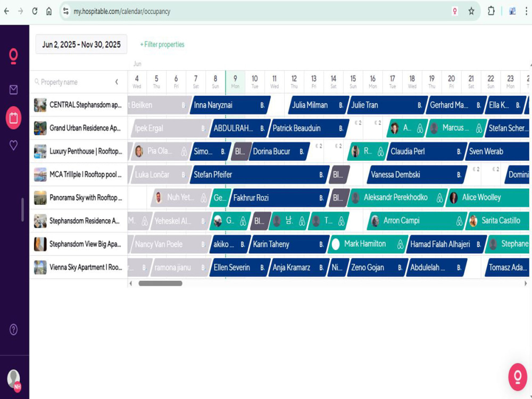Open the Jun 2, 2025 - Nov 30, 2025 date range picker
The image size is (532, 399).
point(81,45)
